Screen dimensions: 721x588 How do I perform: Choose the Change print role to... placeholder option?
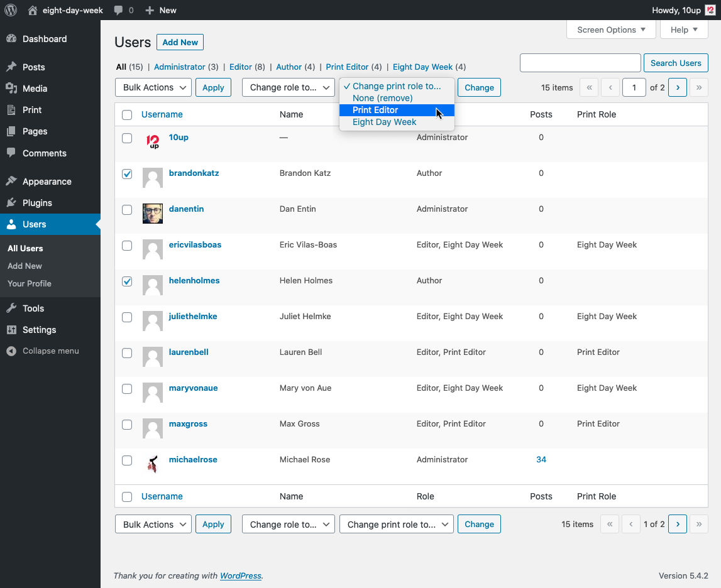pos(397,86)
